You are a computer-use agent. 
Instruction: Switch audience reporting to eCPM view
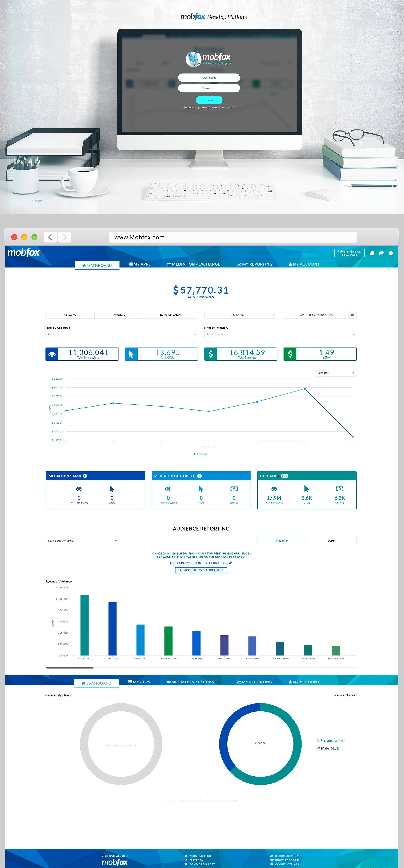(331, 541)
